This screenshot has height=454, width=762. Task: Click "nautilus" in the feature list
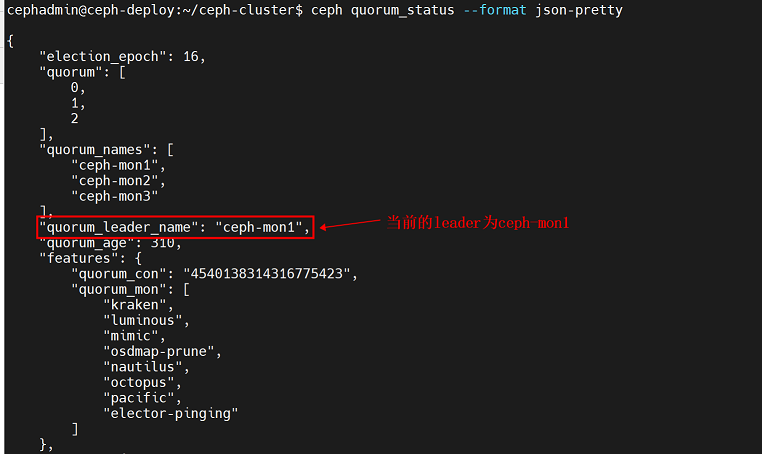coord(144,367)
